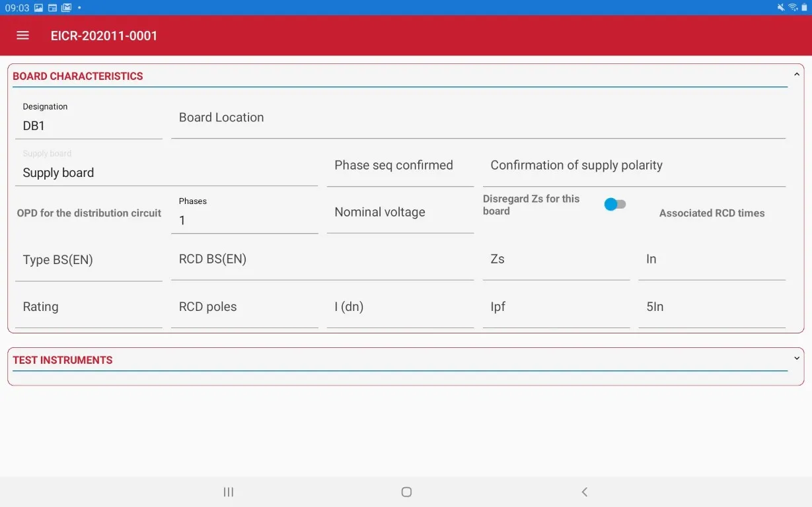The width and height of the screenshot is (812, 507).
Task: Expand the Test Instruments section
Action: [x=796, y=358]
